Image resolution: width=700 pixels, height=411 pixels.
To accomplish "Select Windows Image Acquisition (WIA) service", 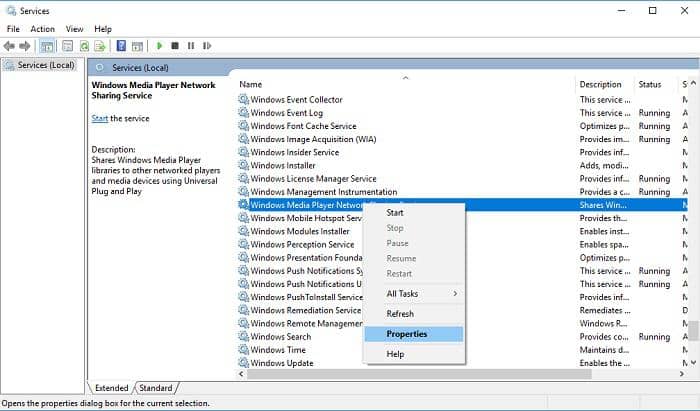I will (x=462, y=139).
